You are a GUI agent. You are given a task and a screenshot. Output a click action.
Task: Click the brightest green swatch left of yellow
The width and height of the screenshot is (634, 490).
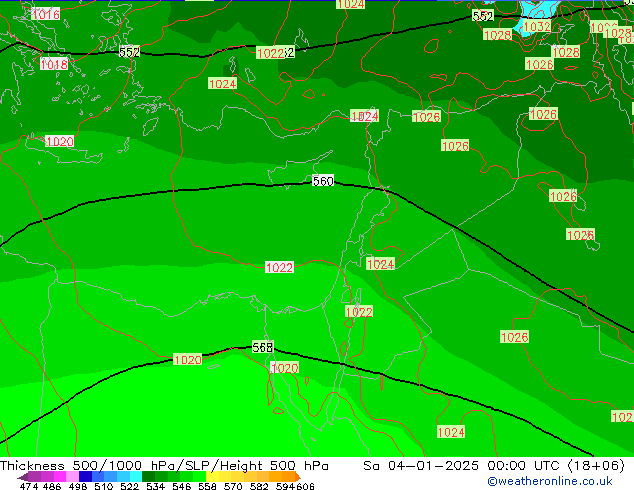[199, 476]
